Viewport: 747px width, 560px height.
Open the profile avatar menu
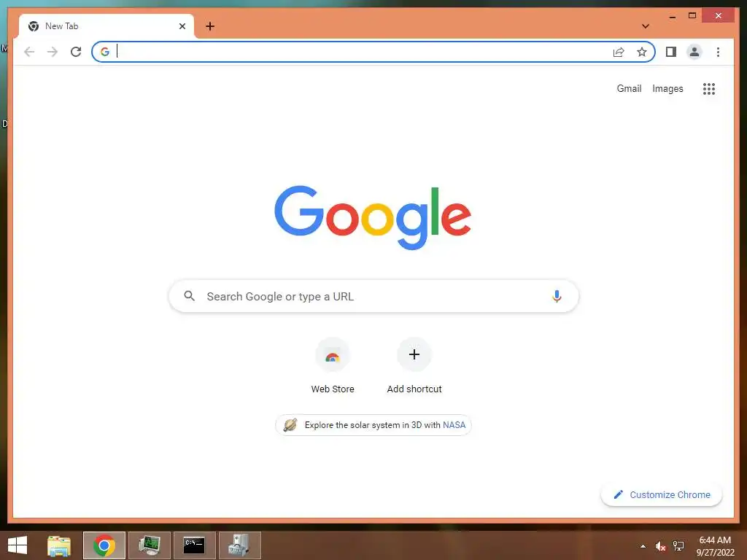click(x=694, y=52)
